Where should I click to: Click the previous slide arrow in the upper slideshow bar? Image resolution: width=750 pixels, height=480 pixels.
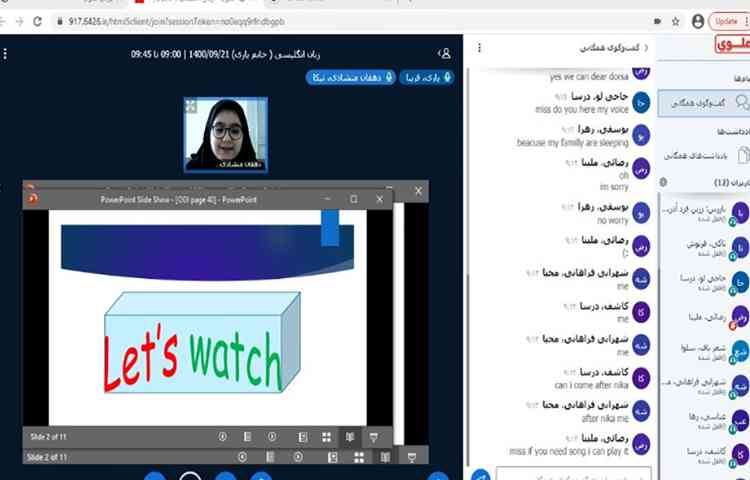coord(222,436)
